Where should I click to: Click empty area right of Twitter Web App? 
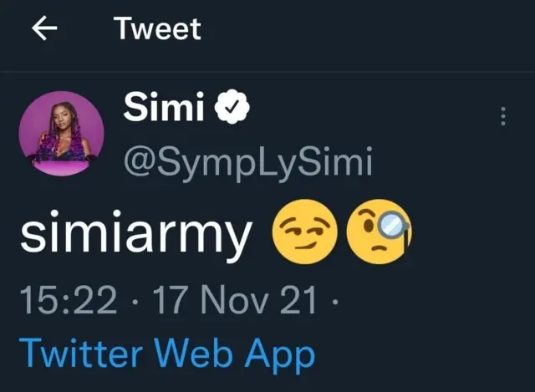pos(418,354)
